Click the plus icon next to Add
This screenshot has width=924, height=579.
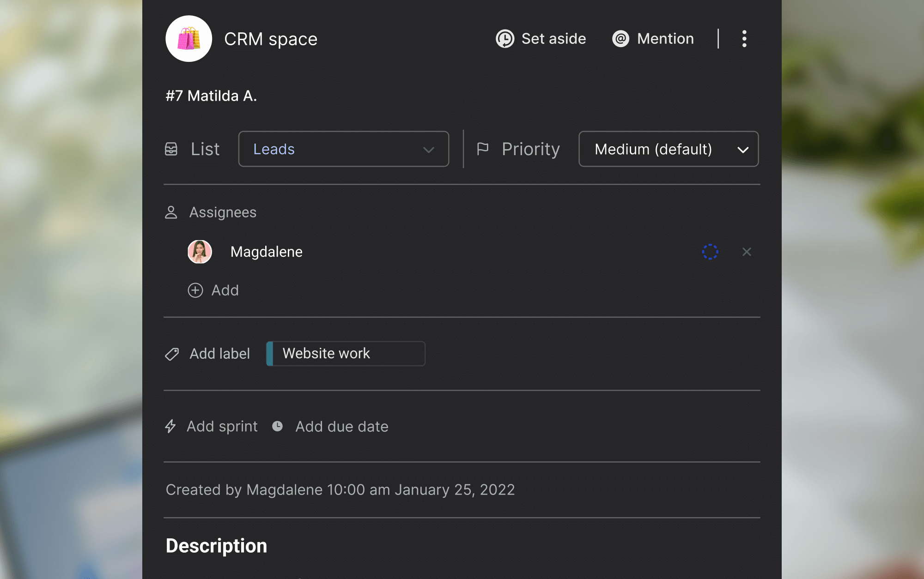click(195, 290)
